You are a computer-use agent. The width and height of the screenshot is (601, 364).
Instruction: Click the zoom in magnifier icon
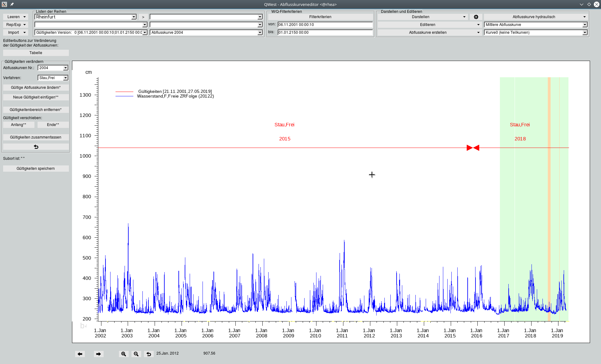tap(124, 354)
